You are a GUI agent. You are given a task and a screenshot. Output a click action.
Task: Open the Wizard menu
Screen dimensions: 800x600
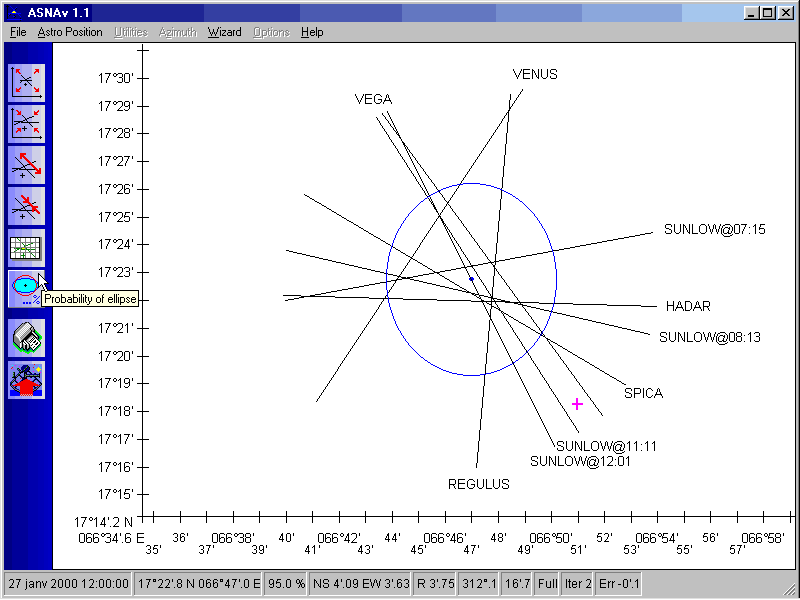pos(224,32)
